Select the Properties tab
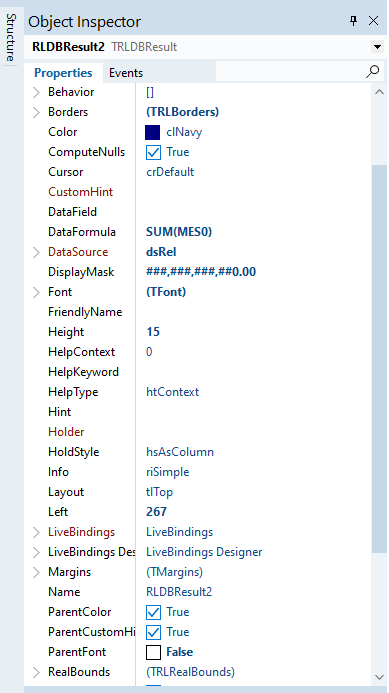This screenshot has height=693, width=389. [x=63, y=73]
